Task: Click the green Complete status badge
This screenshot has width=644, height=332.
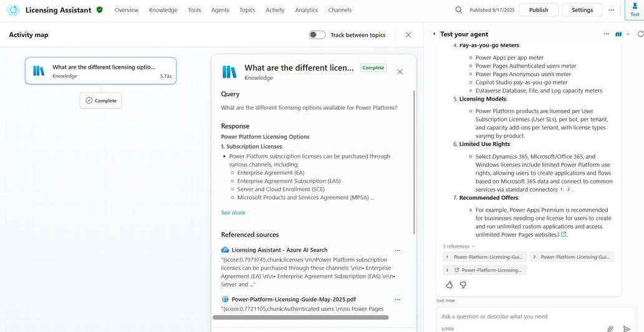Action: pos(373,68)
